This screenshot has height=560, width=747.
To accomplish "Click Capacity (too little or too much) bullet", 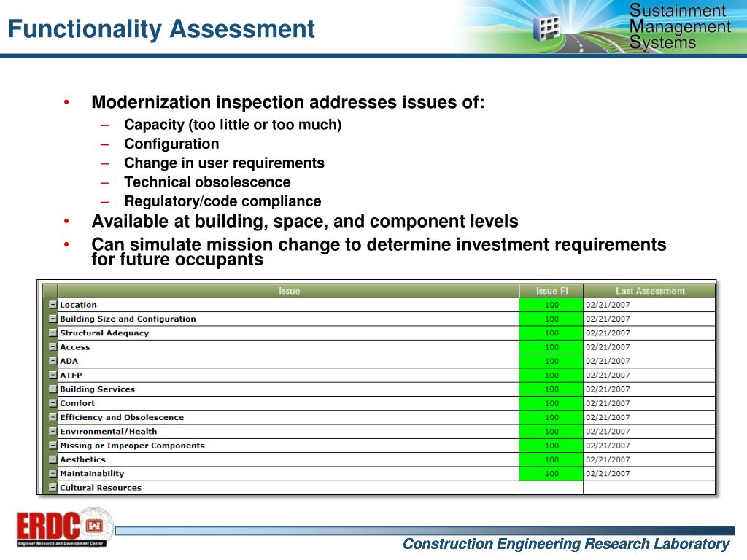I will 233,125.
